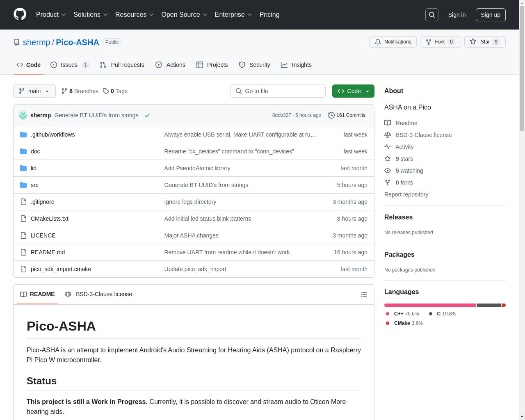Open the green Code dropdown button
This screenshot has height=420, width=525.
[353, 91]
